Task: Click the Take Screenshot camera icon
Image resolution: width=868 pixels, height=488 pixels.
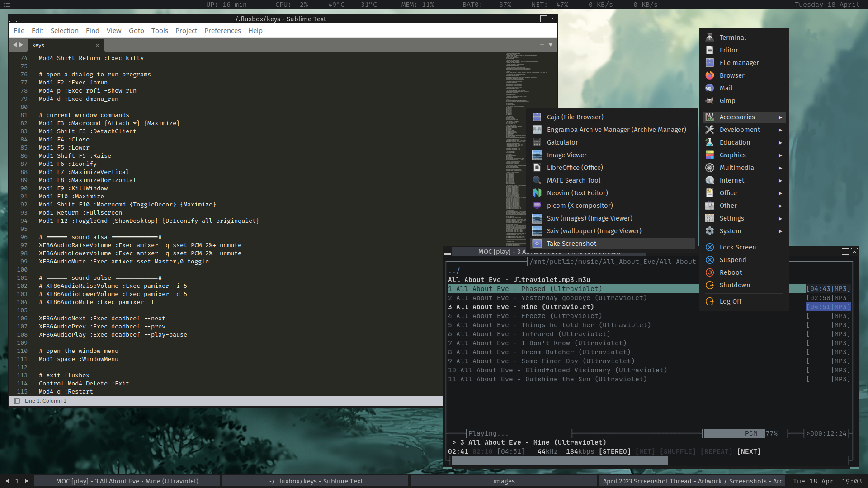Action: click(x=537, y=244)
